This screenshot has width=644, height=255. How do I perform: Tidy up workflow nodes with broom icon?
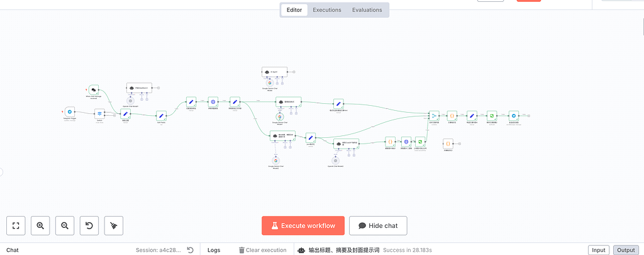coord(114,225)
